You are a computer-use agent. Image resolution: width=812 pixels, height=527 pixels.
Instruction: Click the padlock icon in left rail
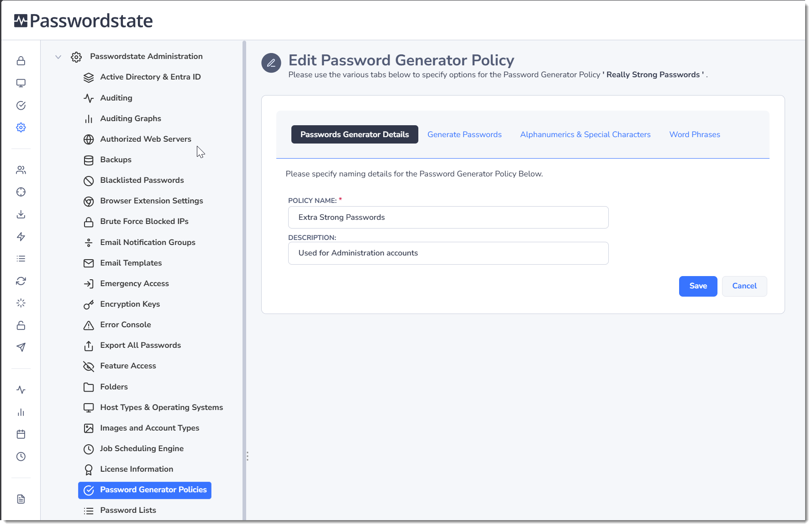21,61
